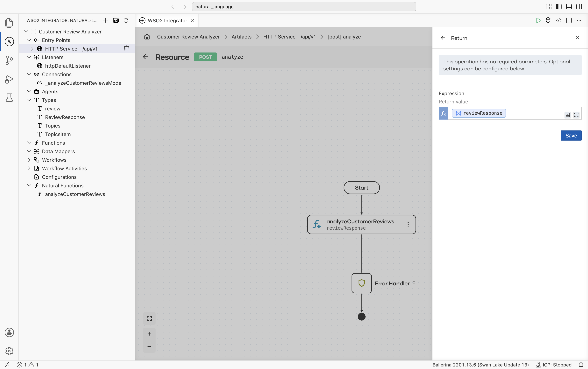Delete the HTTP Service - /api/v1 entry
This screenshot has width=588, height=369.
click(x=126, y=49)
